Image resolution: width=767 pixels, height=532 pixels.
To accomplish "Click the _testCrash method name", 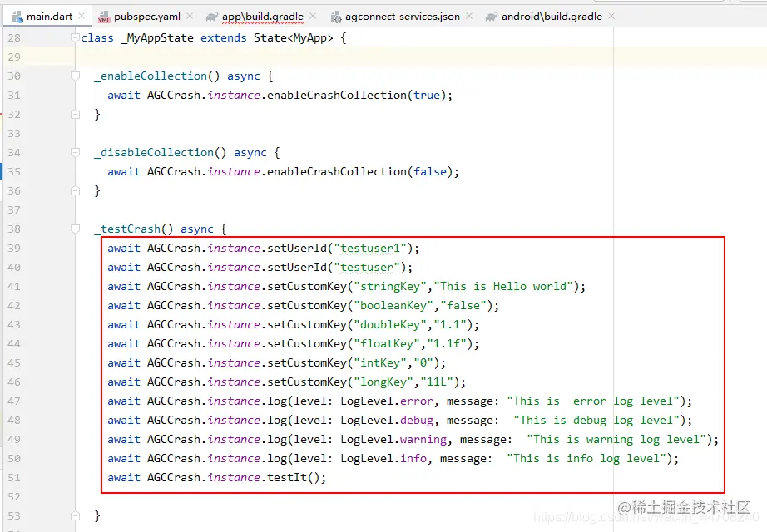I will [127, 229].
